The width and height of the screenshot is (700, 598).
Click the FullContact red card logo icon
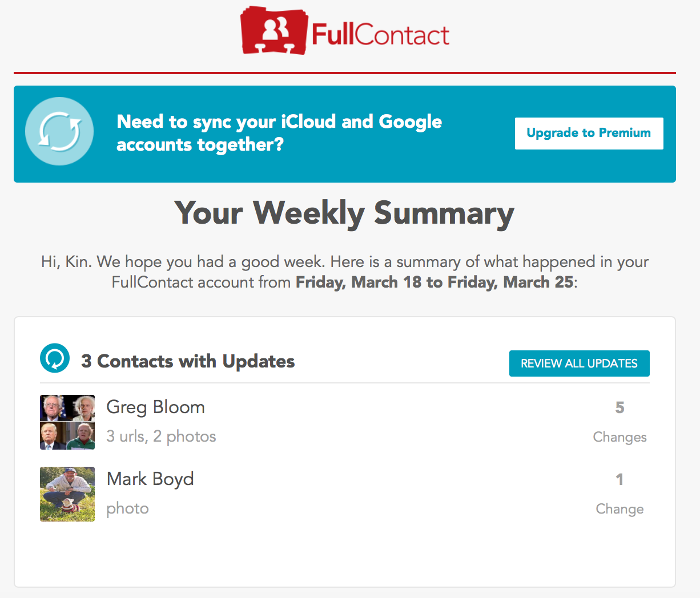click(x=275, y=31)
